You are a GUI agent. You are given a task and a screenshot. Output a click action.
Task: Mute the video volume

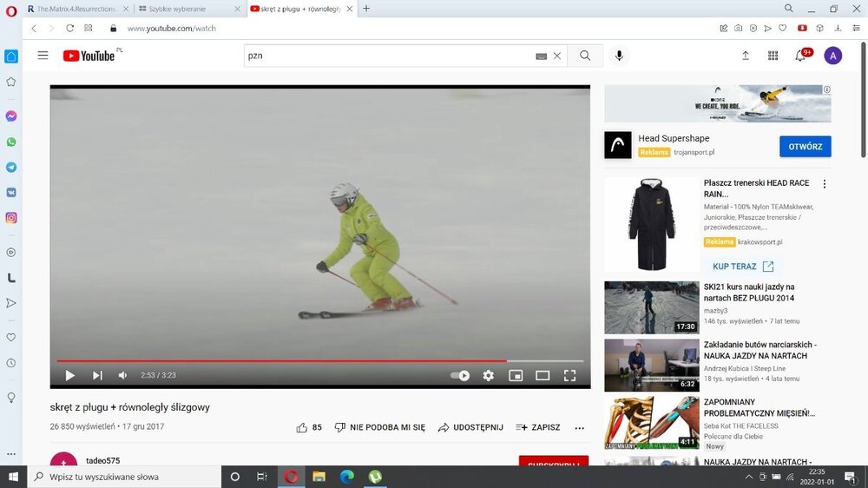point(122,375)
